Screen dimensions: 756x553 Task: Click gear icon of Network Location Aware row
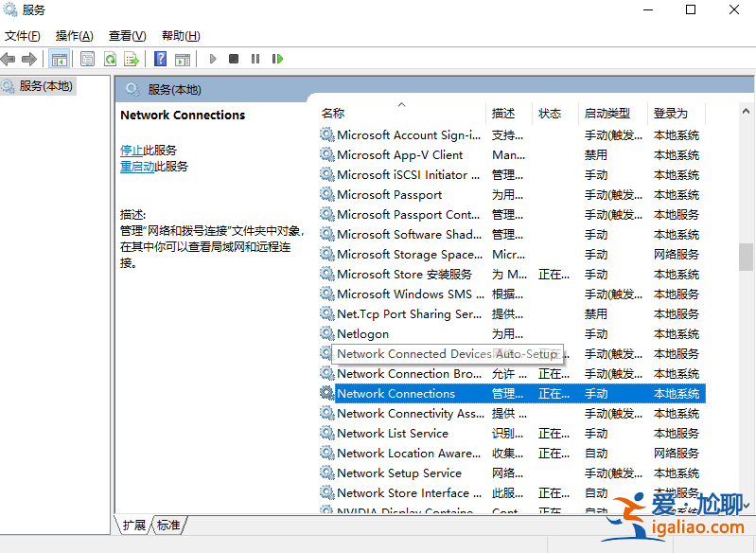click(326, 453)
